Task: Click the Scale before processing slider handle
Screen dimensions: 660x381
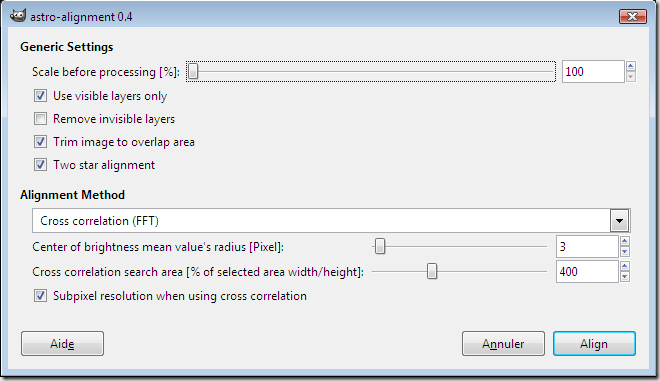Action: click(x=193, y=71)
